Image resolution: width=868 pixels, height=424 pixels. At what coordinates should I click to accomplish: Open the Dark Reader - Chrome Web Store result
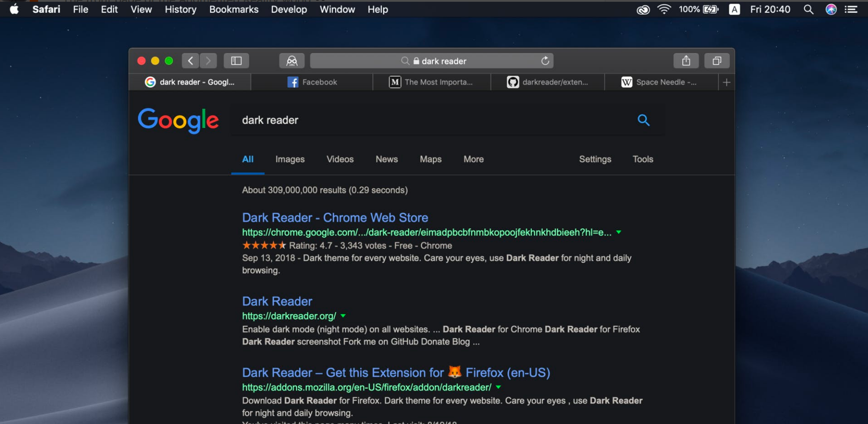pyautogui.click(x=334, y=217)
